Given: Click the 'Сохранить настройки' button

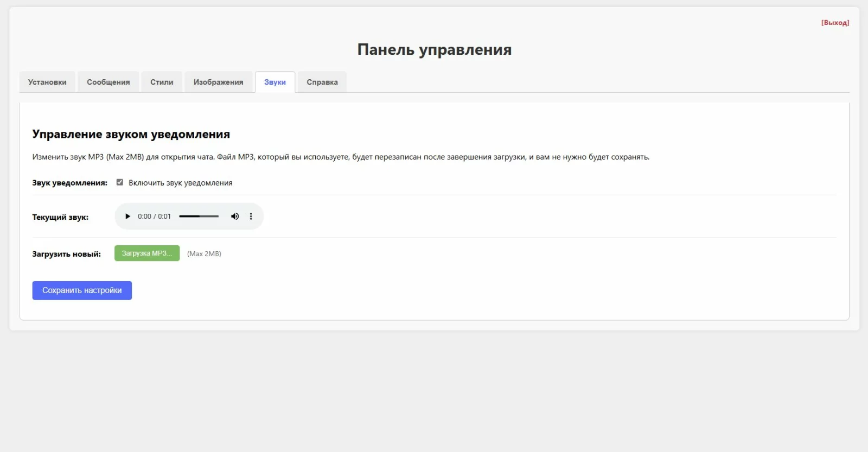Looking at the screenshot, I should [x=82, y=290].
